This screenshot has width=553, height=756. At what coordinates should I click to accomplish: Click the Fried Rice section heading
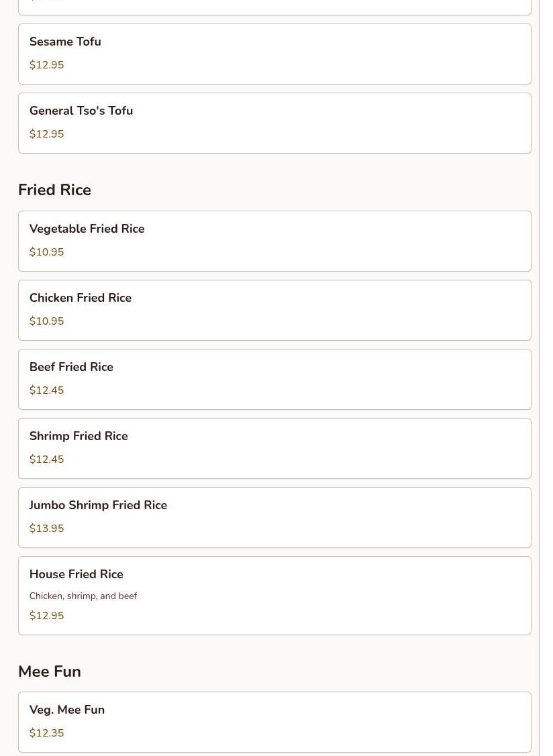(54, 190)
